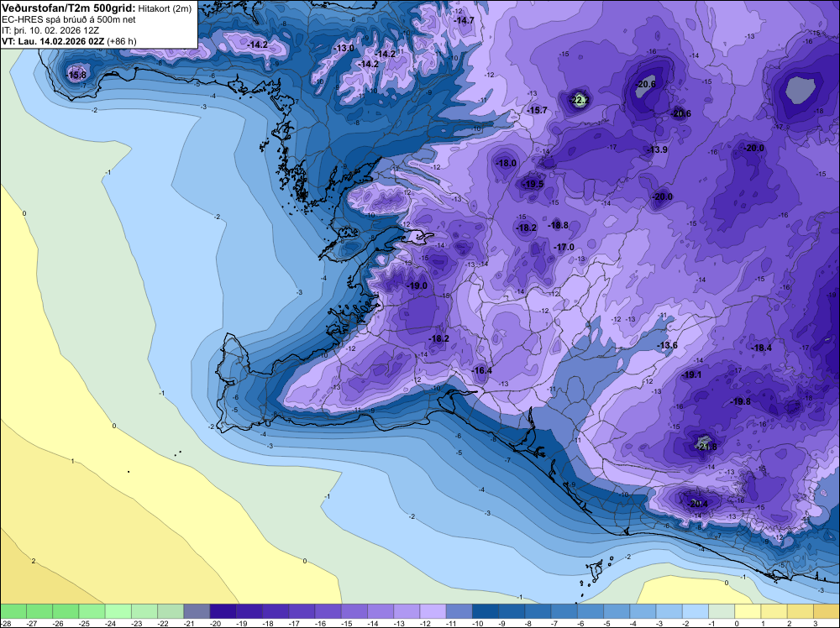
Task: Click the 'VT: Lau. 14.02.2026 02Z' valid time text
Action: click(x=54, y=41)
